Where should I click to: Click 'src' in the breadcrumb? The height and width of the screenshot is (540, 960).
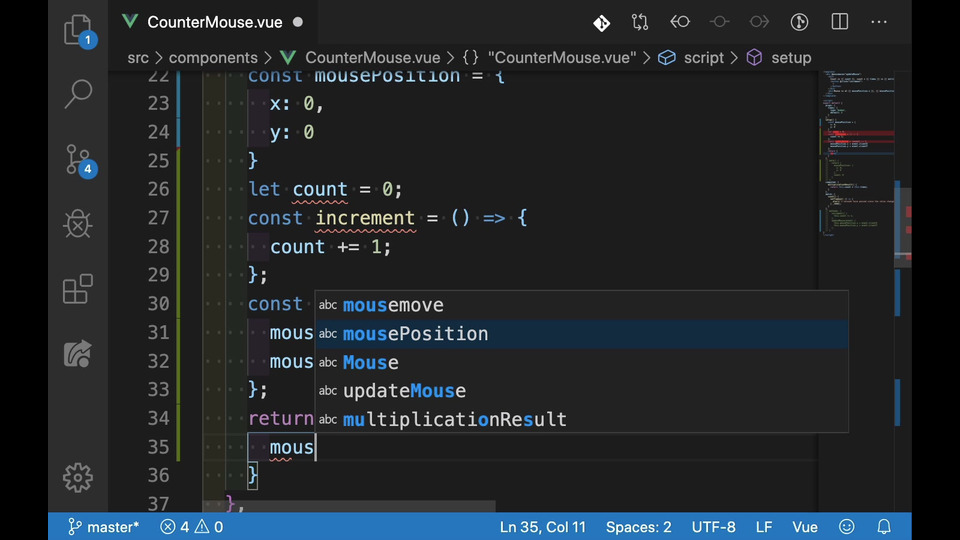(138, 58)
